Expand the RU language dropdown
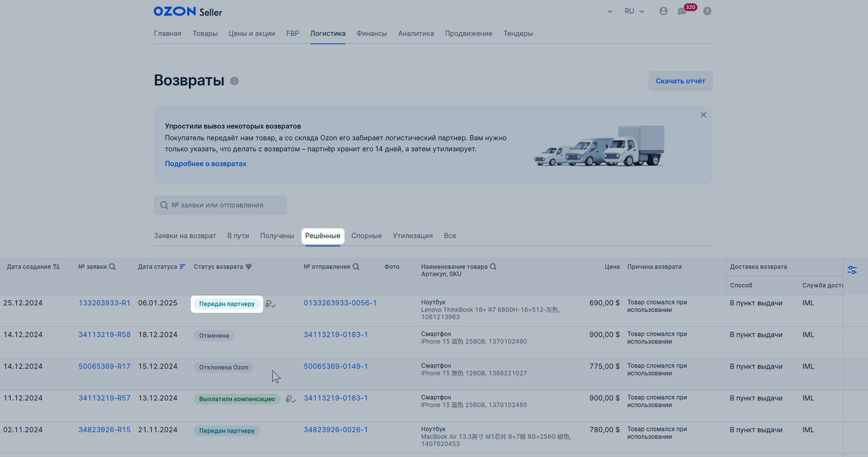The width and height of the screenshot is (868, 457). pyautogui.click(x=634, y=11)
